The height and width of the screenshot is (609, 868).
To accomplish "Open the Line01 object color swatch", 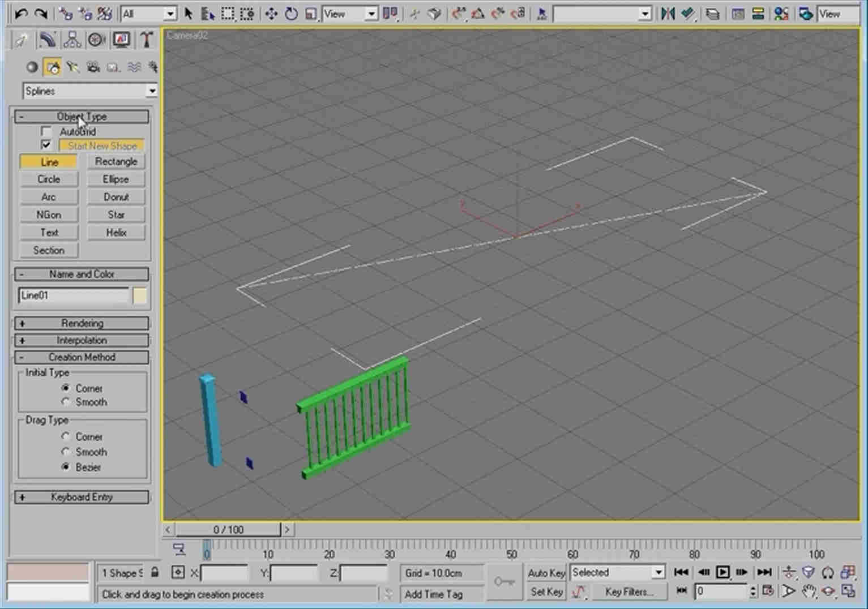I will (x=140, y=295).
